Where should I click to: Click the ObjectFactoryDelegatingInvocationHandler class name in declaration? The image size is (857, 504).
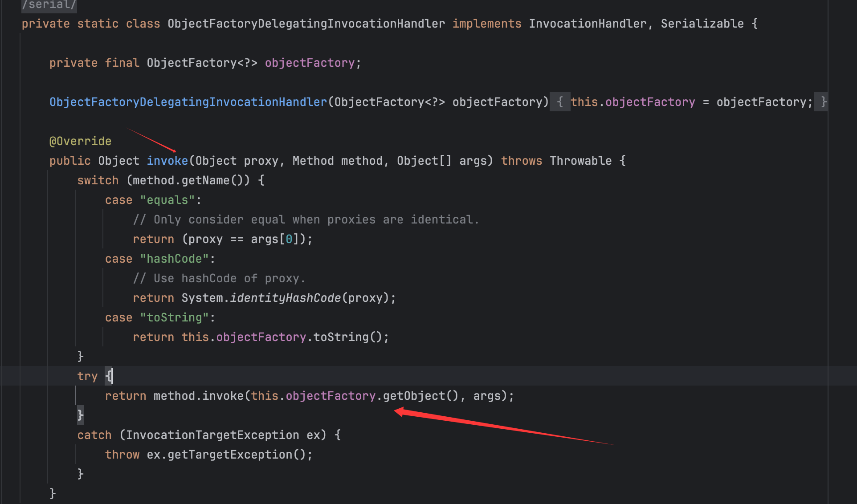(x=306, y=24)
